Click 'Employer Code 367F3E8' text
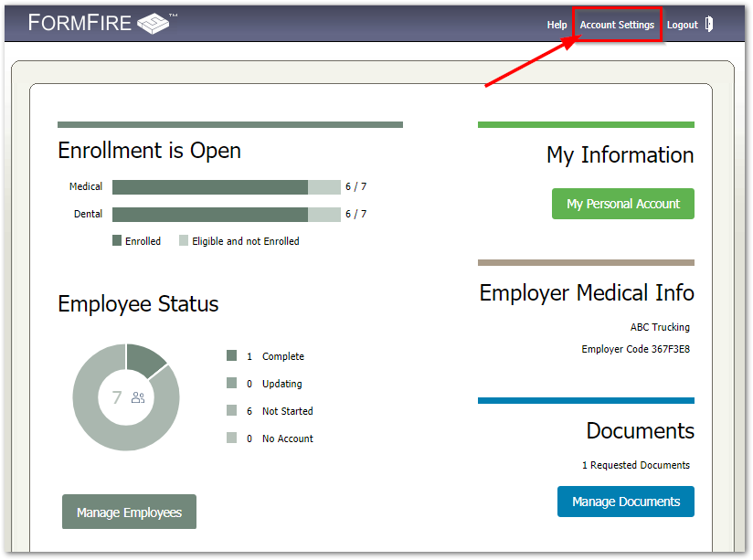 pos(635,349)
